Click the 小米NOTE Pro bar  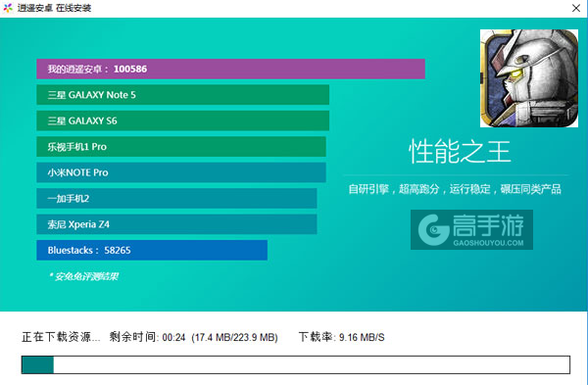click(181, 172)
